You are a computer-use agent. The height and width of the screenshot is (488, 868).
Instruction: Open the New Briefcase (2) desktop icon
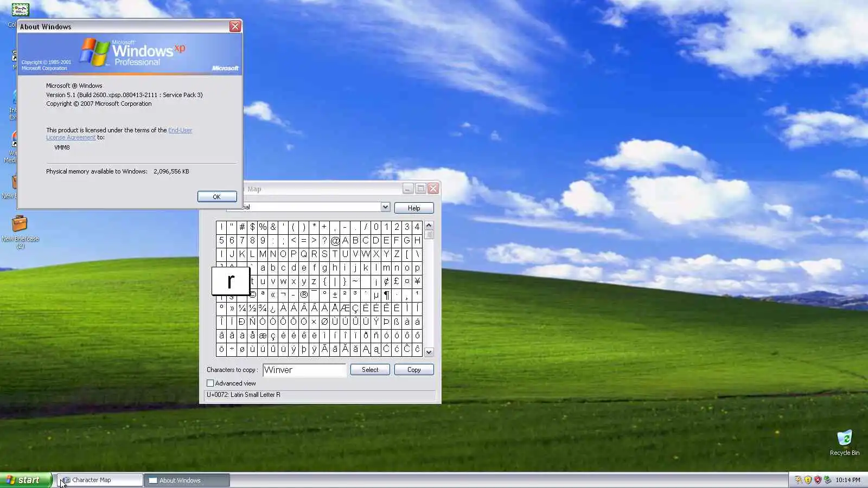20,231
